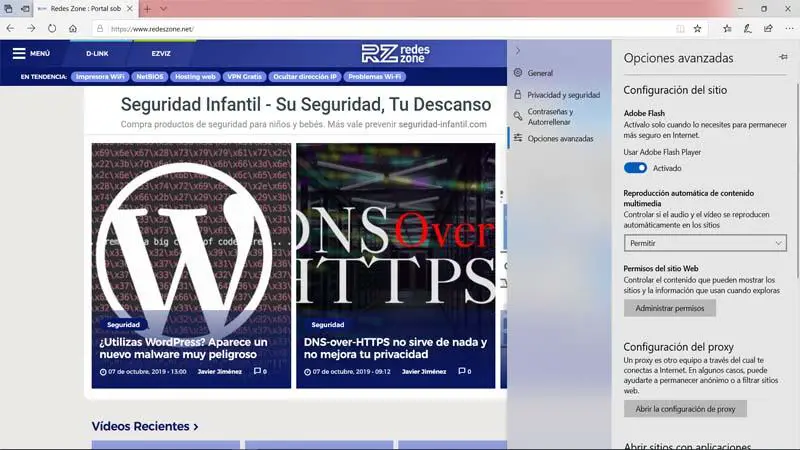
Task: Open the D-LINK site tab
Action: click(x=97, y=53)
